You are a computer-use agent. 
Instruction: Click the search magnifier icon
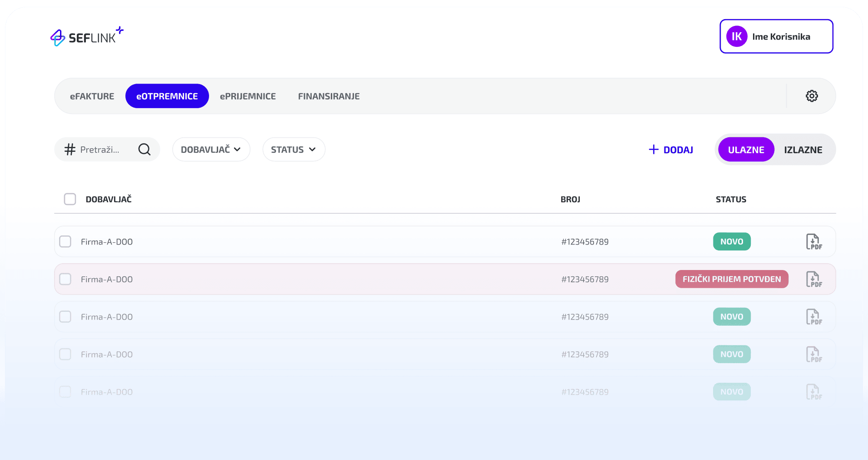(145, 150)
